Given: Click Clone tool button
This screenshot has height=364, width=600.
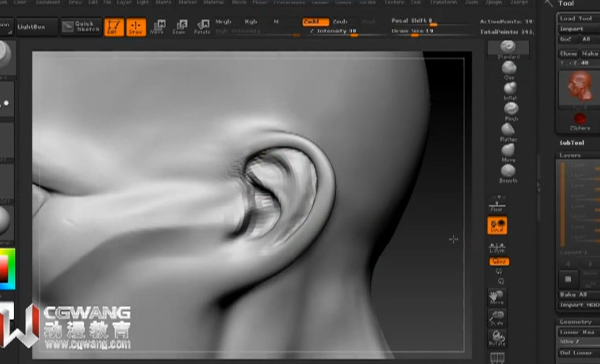Looking at the screenshot, I should pos(568,54).
